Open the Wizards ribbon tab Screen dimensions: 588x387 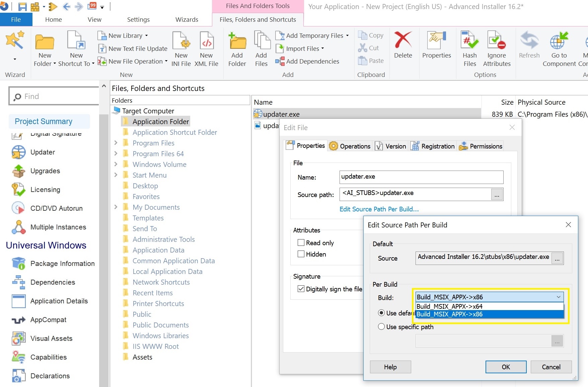click(x=187, y=20)
